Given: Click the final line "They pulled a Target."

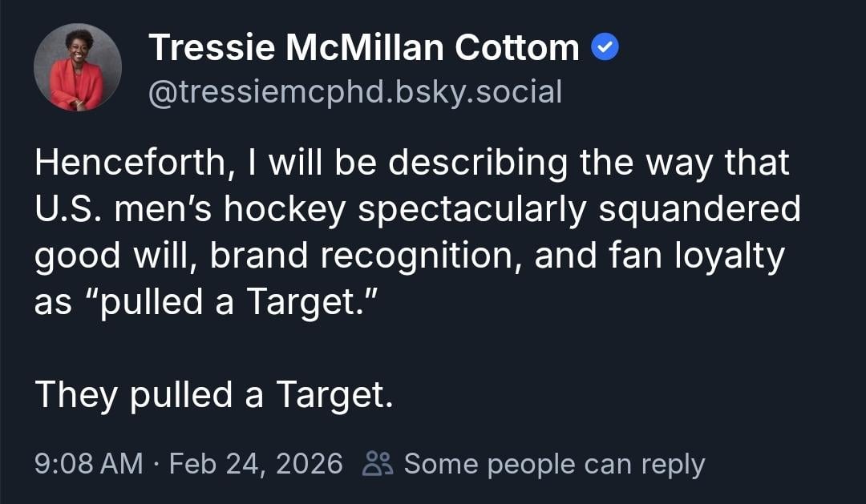Looking at the screenshot, I should point(213,393).
